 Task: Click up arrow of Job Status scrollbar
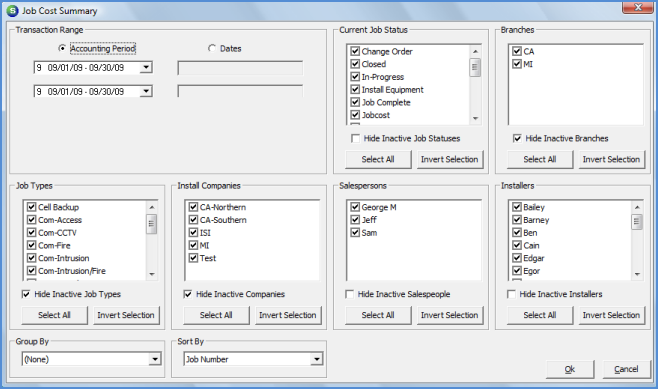(475, 51)
